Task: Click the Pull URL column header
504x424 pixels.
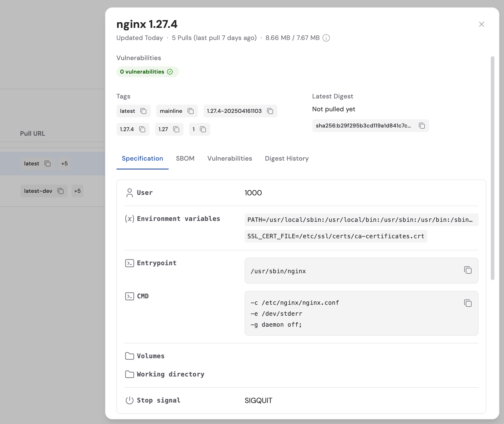Action: [32, 134]
